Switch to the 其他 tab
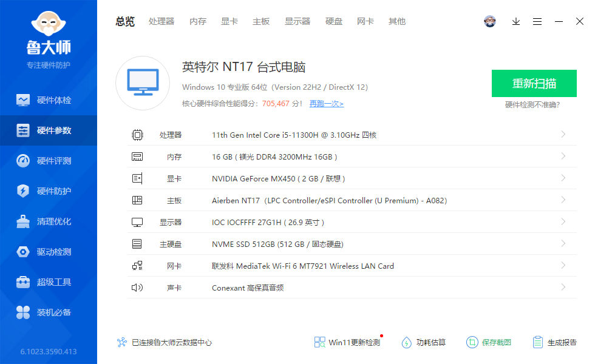 (x=397, y=22)
